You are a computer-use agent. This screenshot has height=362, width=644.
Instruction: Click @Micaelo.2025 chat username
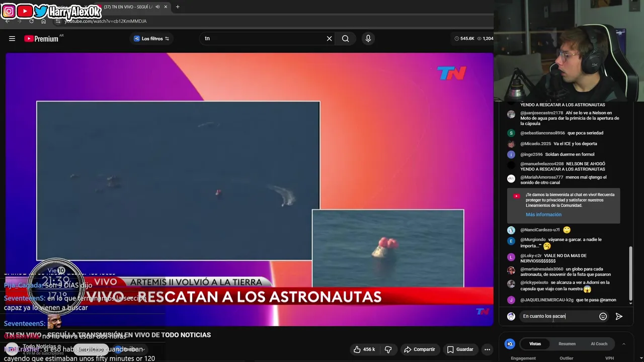(x=535, y=144)
